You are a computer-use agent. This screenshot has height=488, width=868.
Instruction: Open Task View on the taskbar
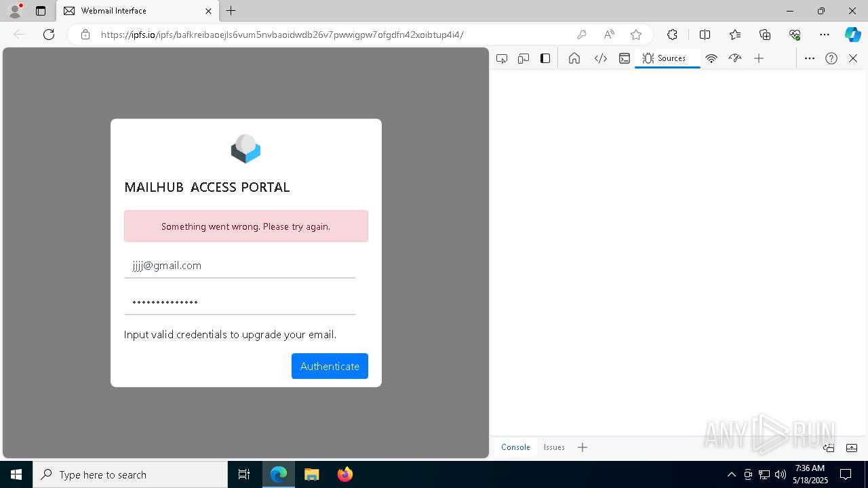(x=244, y=474)
